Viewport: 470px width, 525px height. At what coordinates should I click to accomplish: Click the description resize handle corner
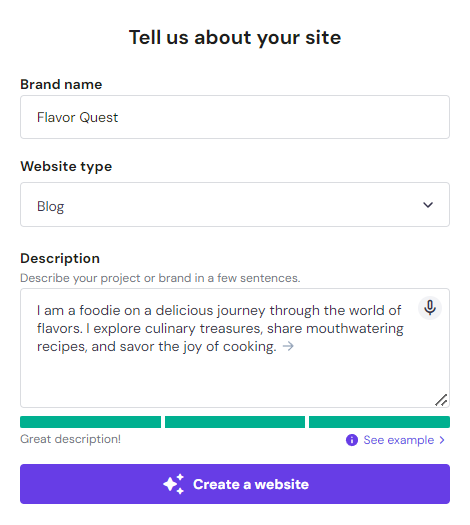pyautogui.click(x=441, y=400)
